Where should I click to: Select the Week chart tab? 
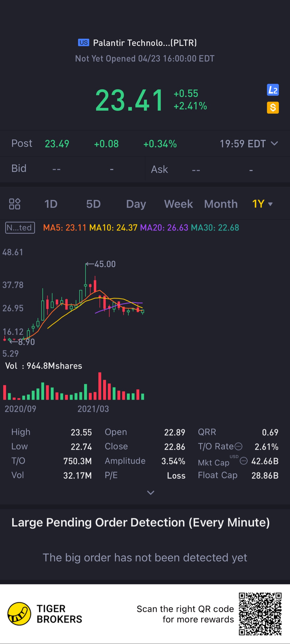178,204
